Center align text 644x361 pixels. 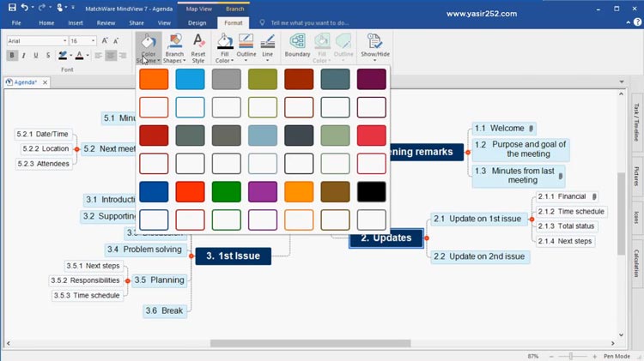111,55
